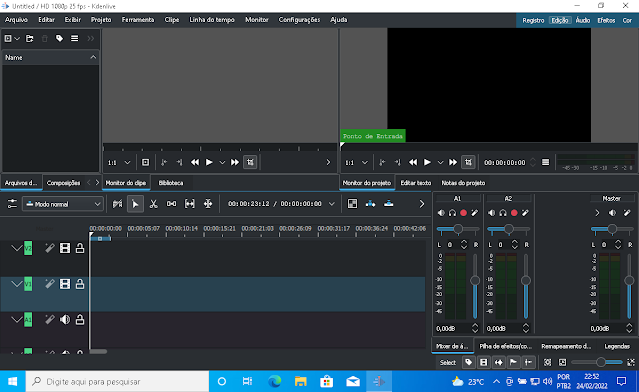This screenshot has width=639, height=392.
Task: Open the Arquivo menu
Action: tap(16, 20)
